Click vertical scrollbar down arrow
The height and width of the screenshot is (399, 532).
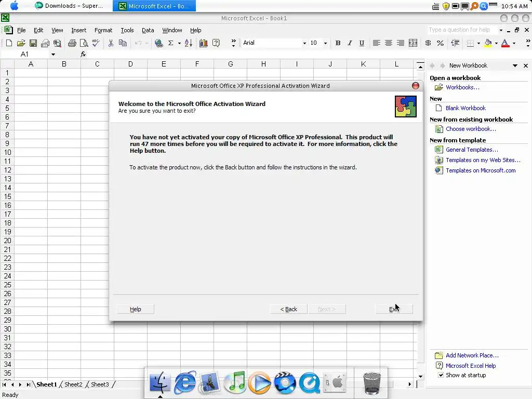tap(420, 376)
